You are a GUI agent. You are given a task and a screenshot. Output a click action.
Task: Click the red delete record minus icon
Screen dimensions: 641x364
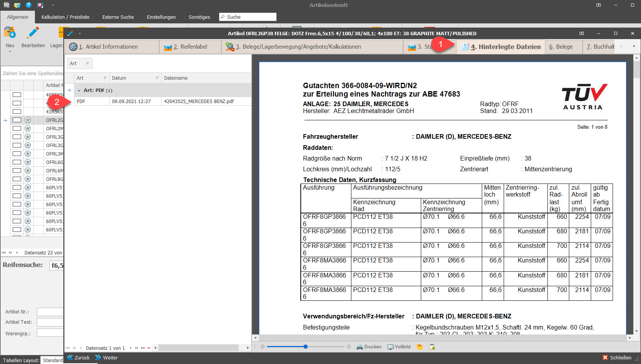point(149,348)
